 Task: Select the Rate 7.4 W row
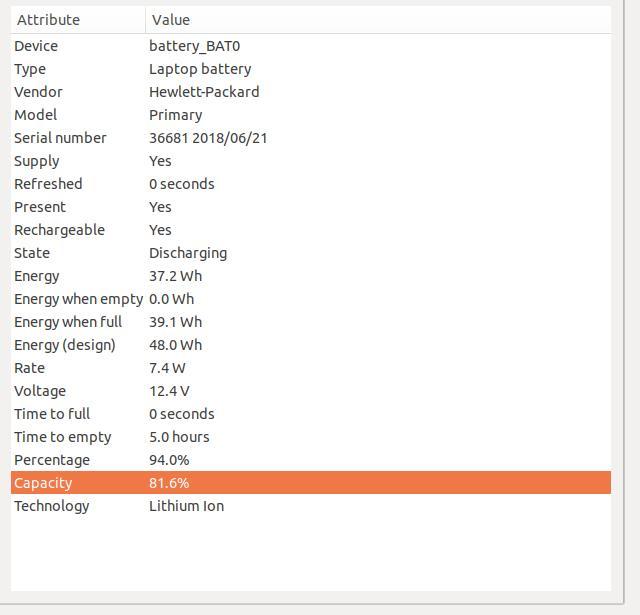coord(311,368)
